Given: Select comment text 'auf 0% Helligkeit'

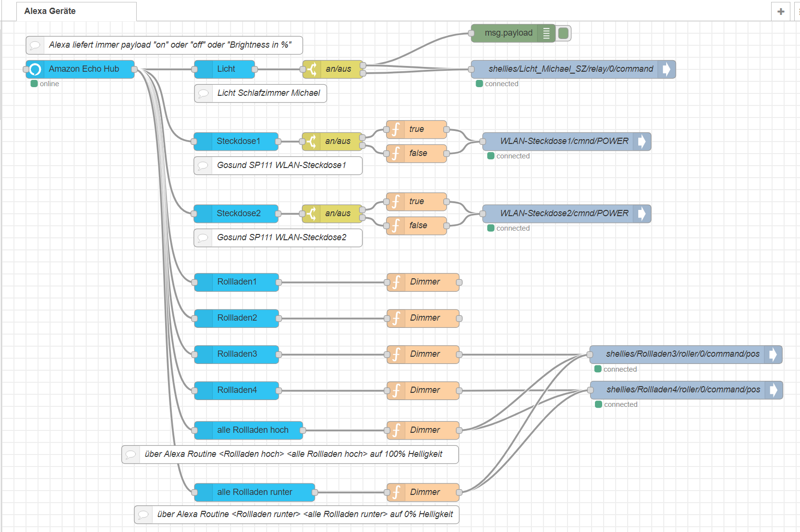Looking at the screenshot, I should [x=421, y=514].
